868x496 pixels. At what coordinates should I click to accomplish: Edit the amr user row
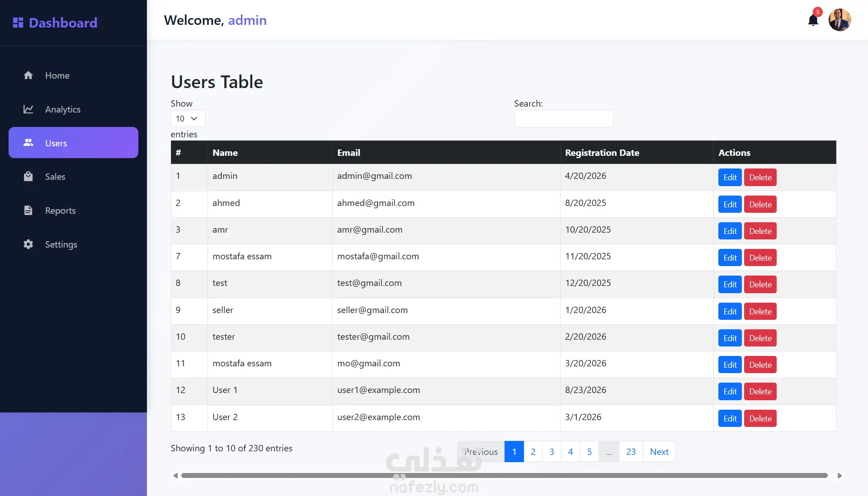[x=730, y=231]
